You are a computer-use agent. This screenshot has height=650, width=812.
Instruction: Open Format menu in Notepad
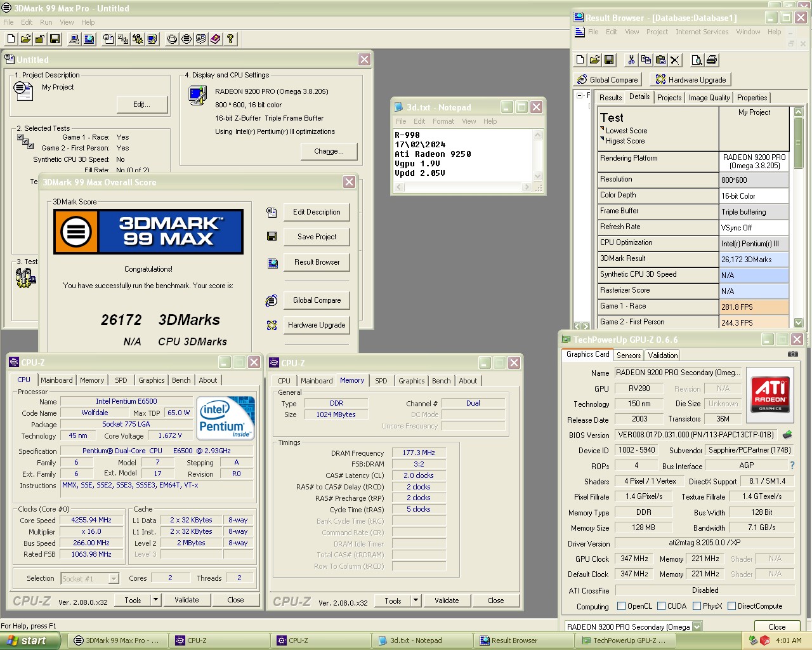[443, 121]
